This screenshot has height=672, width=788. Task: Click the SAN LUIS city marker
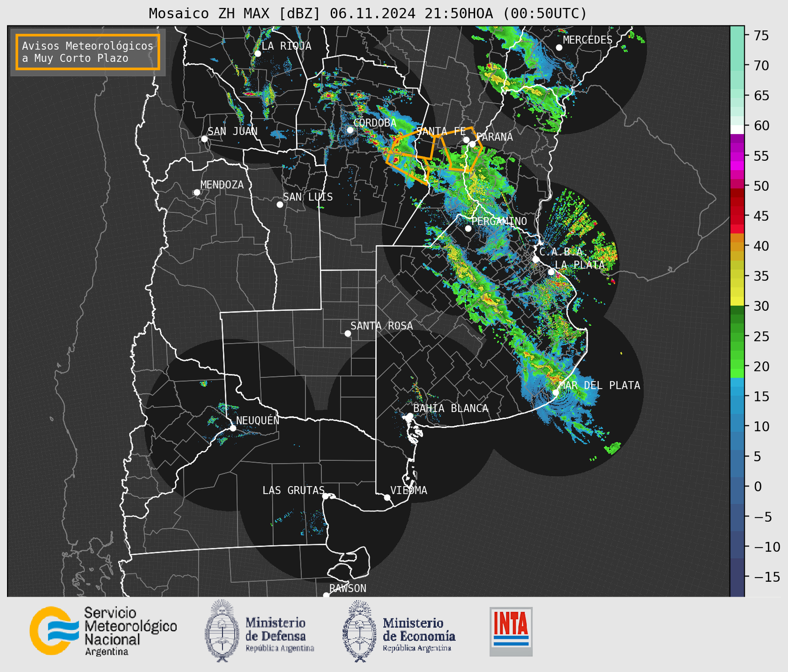pos(280,205)
